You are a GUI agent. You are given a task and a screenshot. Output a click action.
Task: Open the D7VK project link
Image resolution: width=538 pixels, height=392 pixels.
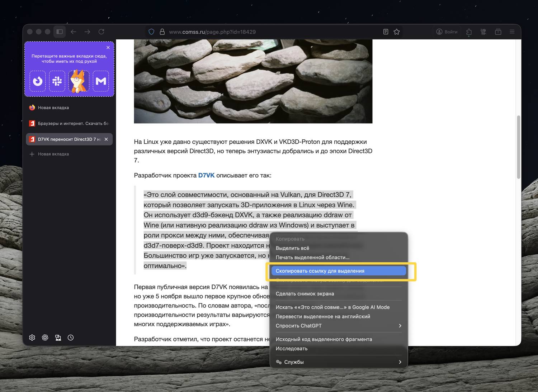tap(206, 175)
